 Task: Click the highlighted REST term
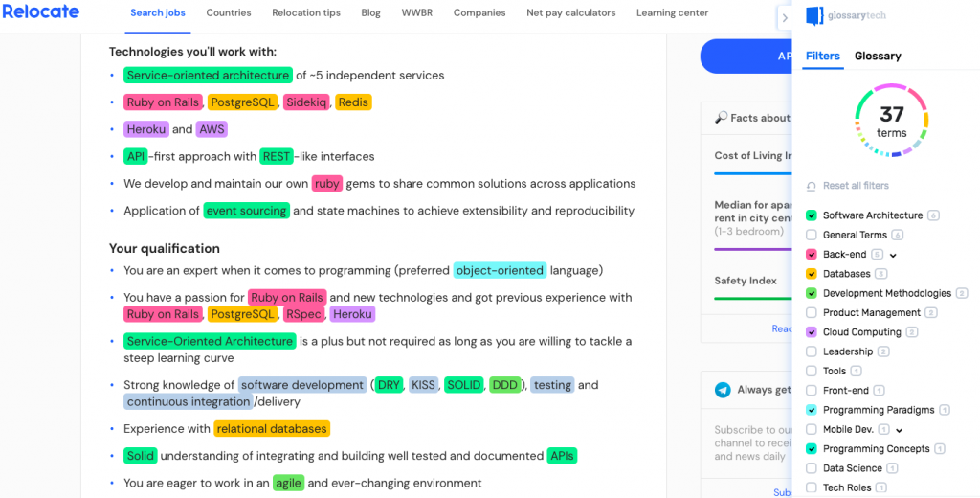click(x=277, y=156)
